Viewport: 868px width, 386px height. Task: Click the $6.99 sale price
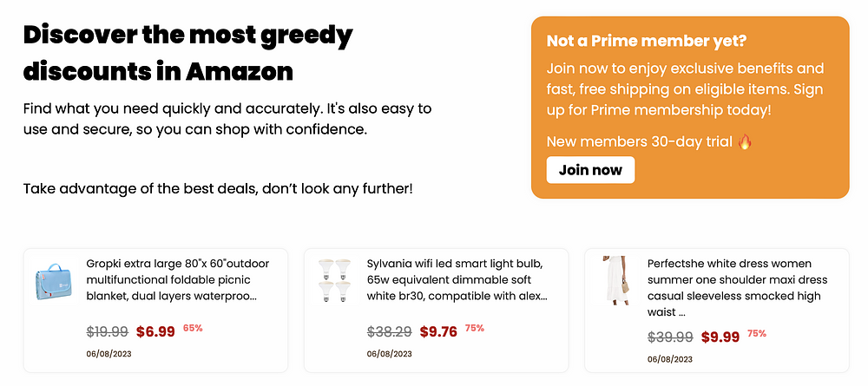[x=155, y=331]
